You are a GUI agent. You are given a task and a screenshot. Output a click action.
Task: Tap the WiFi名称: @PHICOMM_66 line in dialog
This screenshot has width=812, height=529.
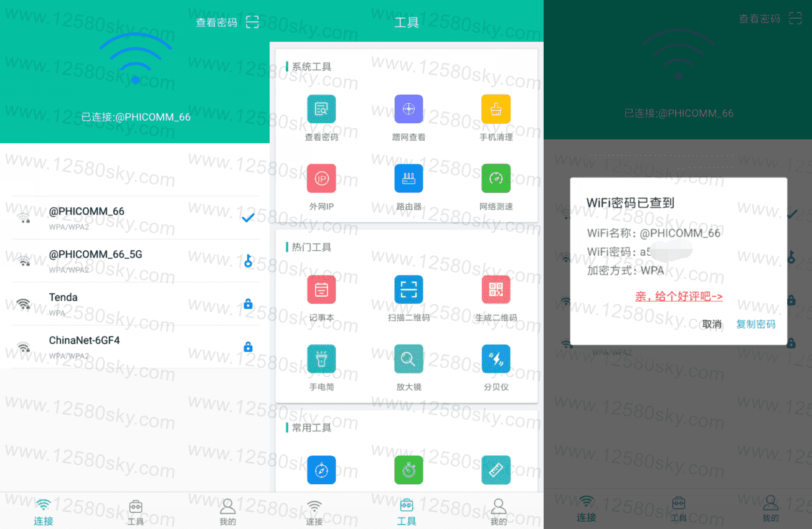pos(654,233)
